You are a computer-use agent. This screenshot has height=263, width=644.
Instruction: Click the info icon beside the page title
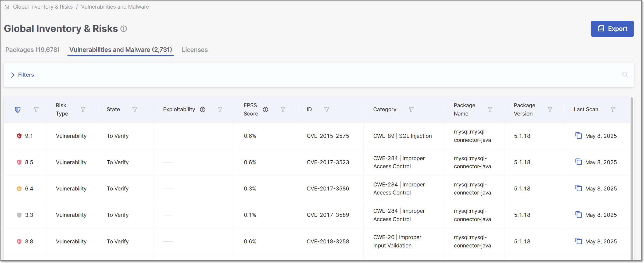point(124,29)
